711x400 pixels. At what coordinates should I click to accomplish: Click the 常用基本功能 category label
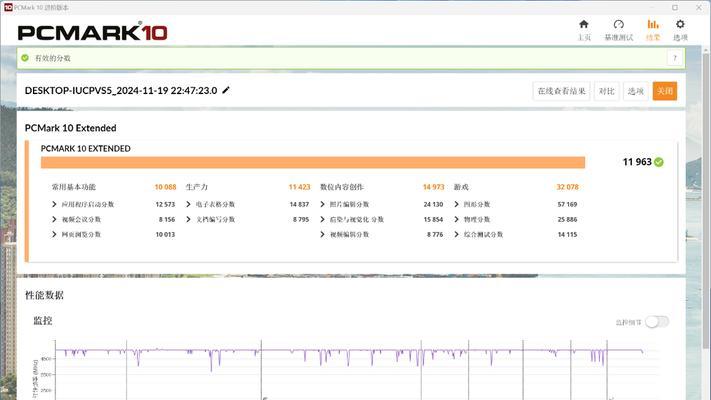tap(73, 187)
